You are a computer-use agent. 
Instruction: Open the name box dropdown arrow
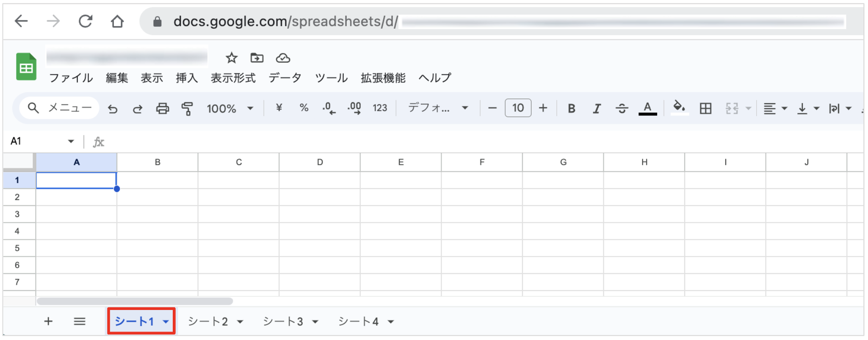(x=71, y=141)
